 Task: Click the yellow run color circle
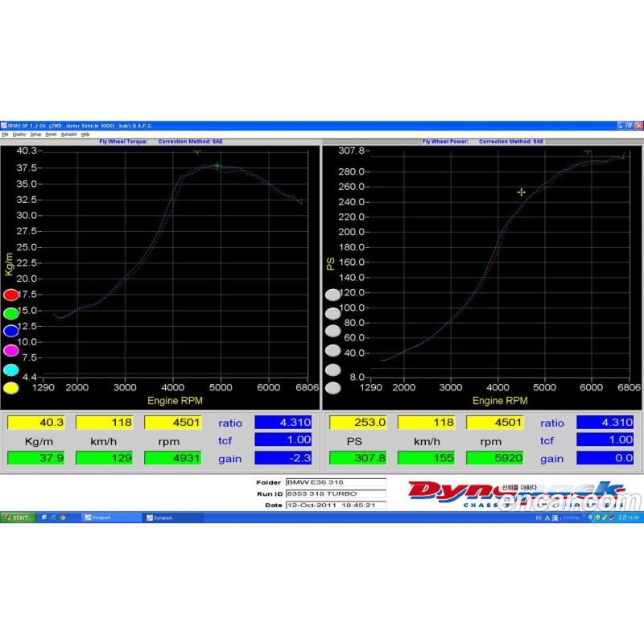10,388
